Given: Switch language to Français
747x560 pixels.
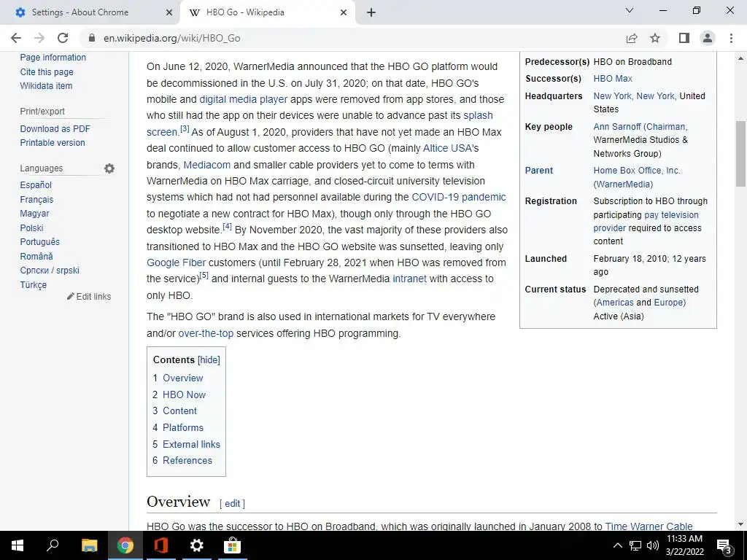Looking at the screenshot, I should click(36, 200).
